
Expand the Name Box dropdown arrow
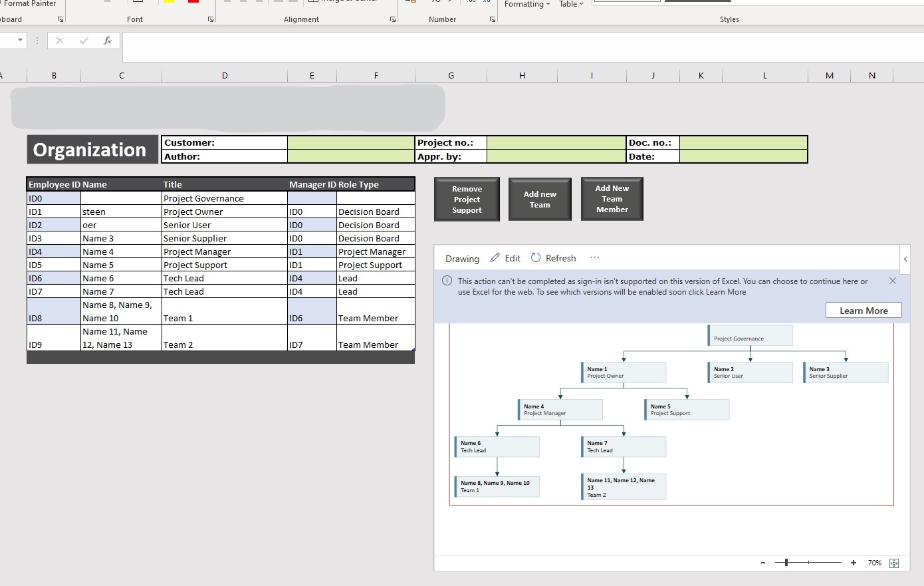click(x=20, y=41)
